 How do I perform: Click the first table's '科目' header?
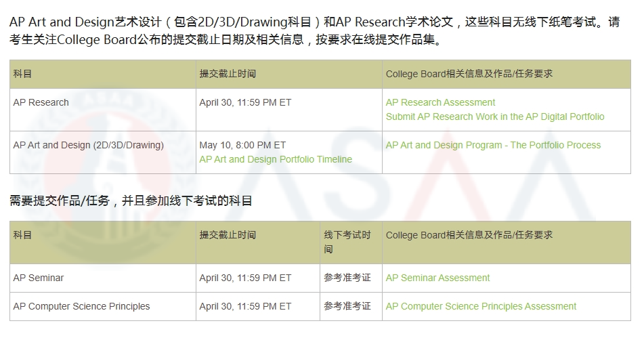(x=103, y=75)
